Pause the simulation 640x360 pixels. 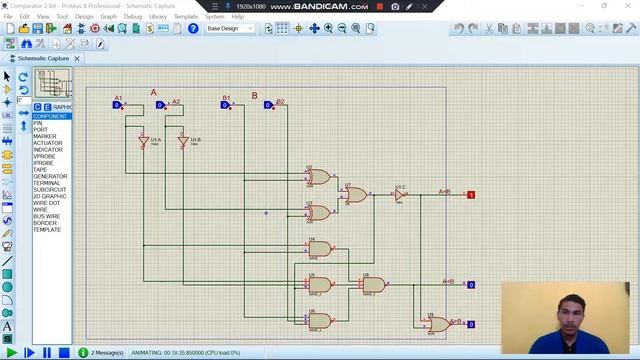(47, 353)
